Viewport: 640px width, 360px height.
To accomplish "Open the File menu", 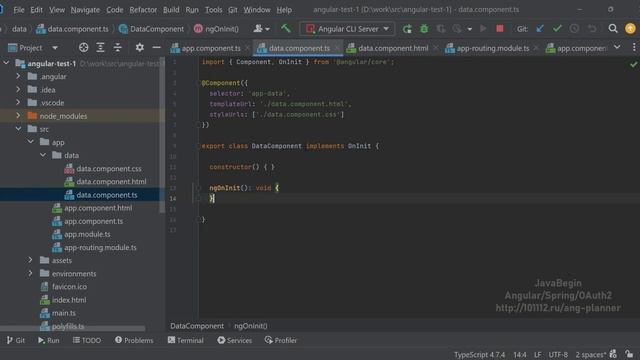I will pos(19,9).
